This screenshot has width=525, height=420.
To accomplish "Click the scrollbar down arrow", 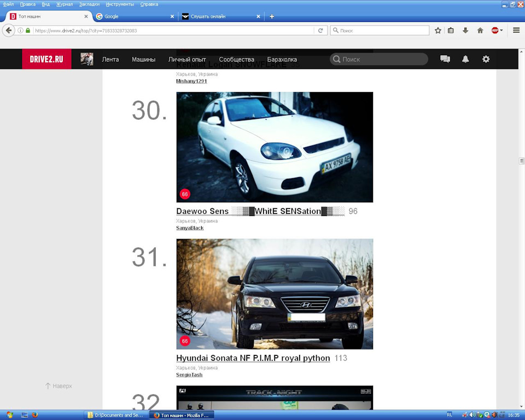I will [x=522, y=407].
